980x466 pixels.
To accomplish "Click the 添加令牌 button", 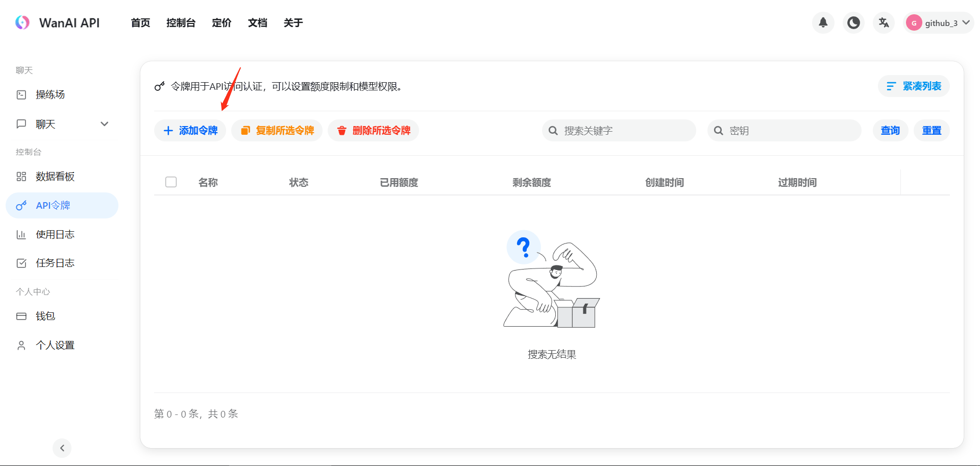I will point(190,130).
